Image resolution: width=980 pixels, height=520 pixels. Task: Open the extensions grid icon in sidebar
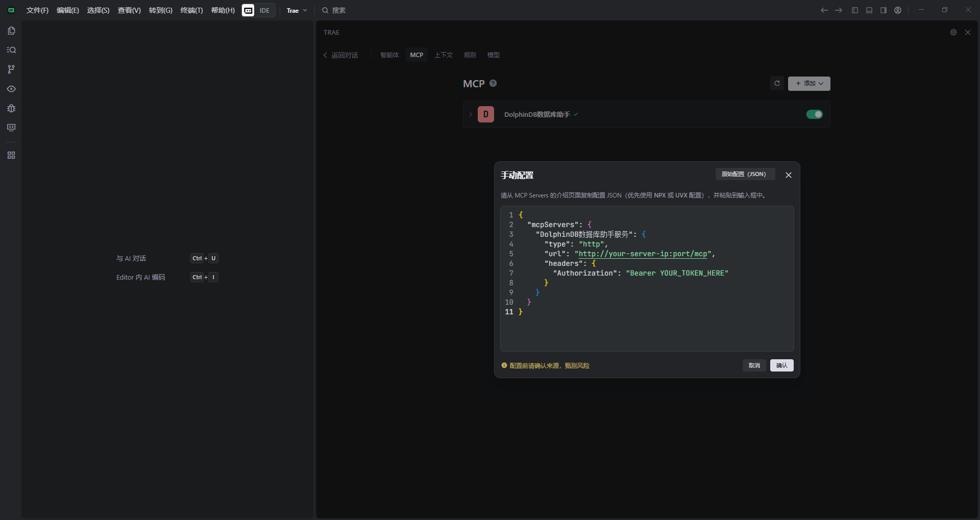(x=11, y=155)
